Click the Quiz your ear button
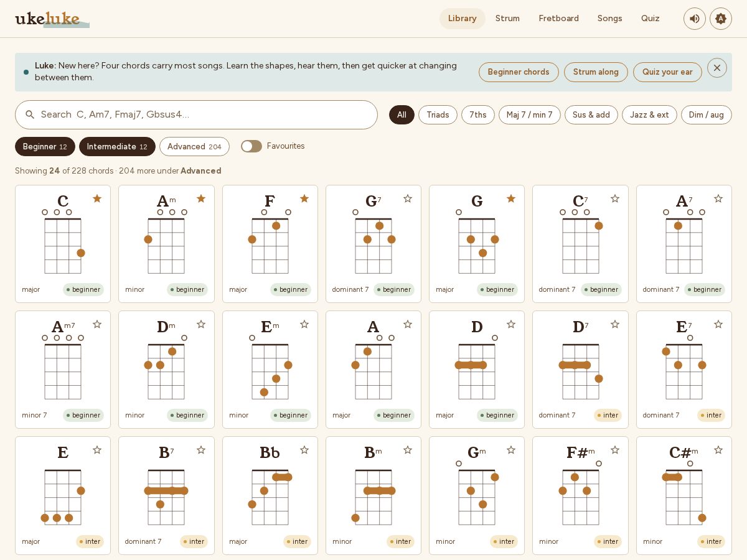The height and width of the screenshot is (560, 747). coord(667,72)
